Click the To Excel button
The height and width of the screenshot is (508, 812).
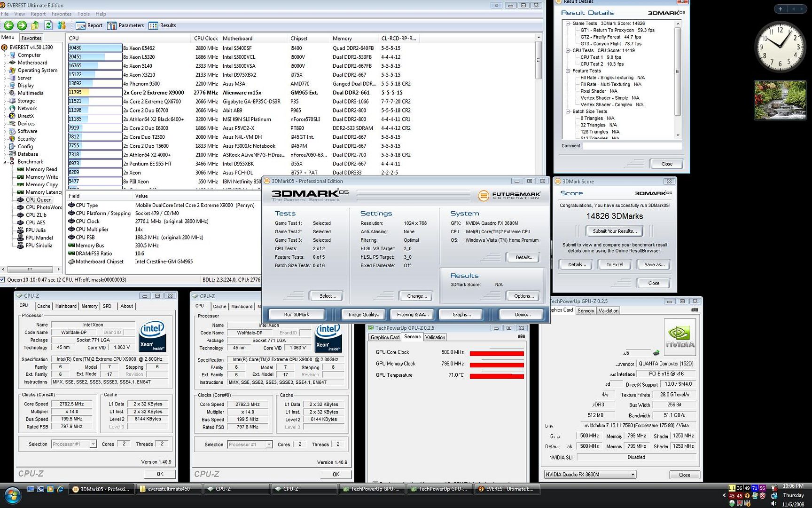point(615,264)
